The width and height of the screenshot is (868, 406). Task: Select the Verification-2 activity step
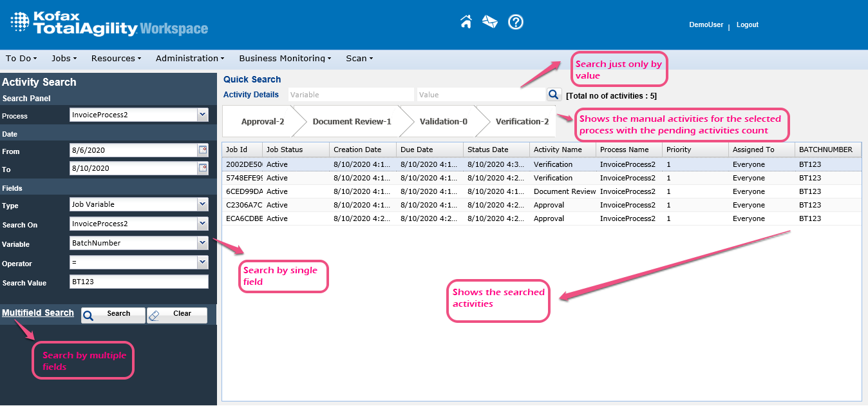click(x=522, y=122)
